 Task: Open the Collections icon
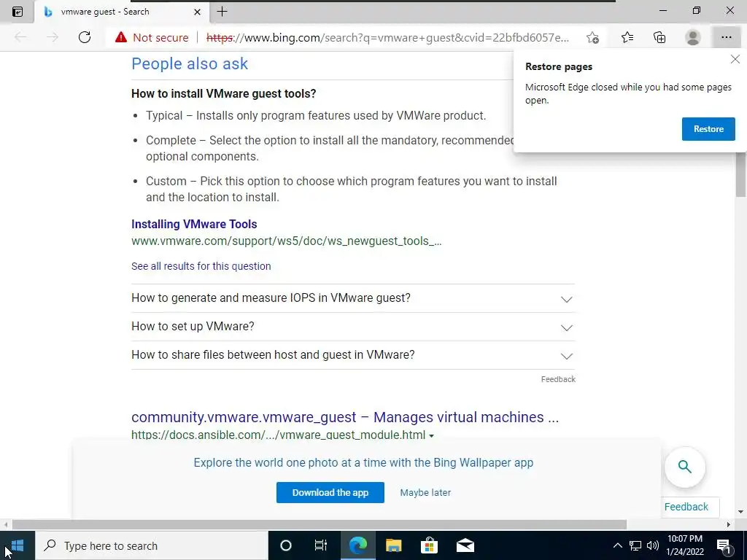pyautogui.click(x=659, y=37)
